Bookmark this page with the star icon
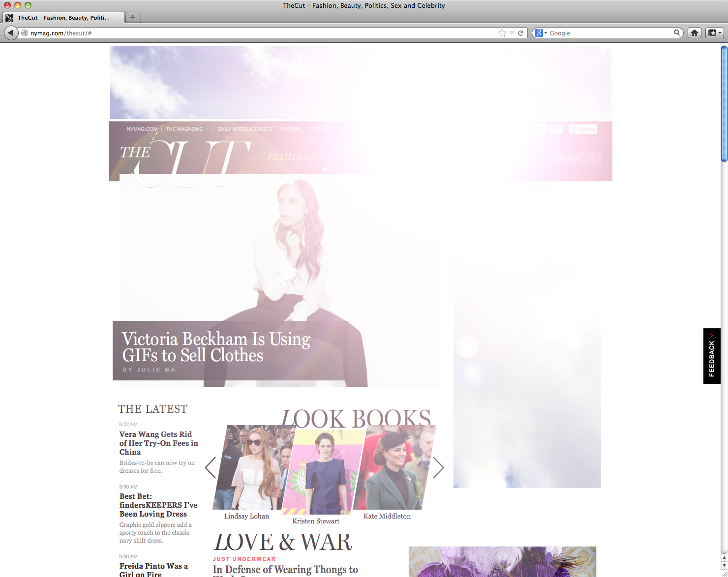Viewport: 728px width, 577px height. pos(502,33)
